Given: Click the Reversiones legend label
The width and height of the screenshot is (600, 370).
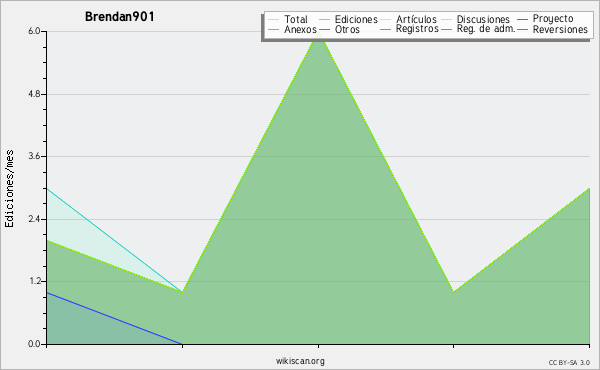Looking at the screenshot, I should pyautogui.click(x=560, y=29).
